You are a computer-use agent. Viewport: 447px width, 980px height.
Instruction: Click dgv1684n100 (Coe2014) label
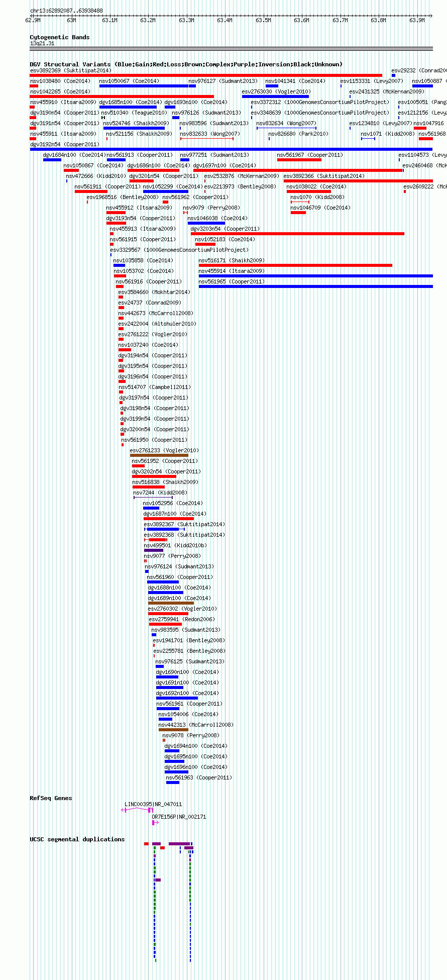[74, 155]
